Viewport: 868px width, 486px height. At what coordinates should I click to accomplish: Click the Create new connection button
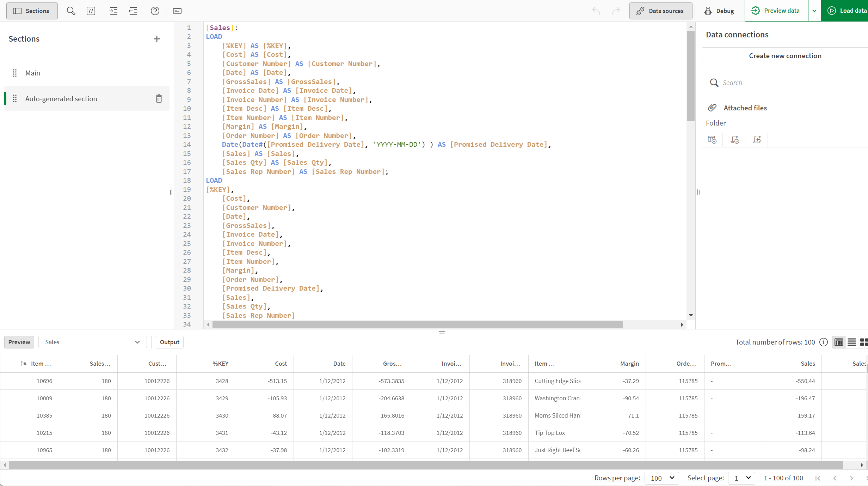tap(786, 55)
